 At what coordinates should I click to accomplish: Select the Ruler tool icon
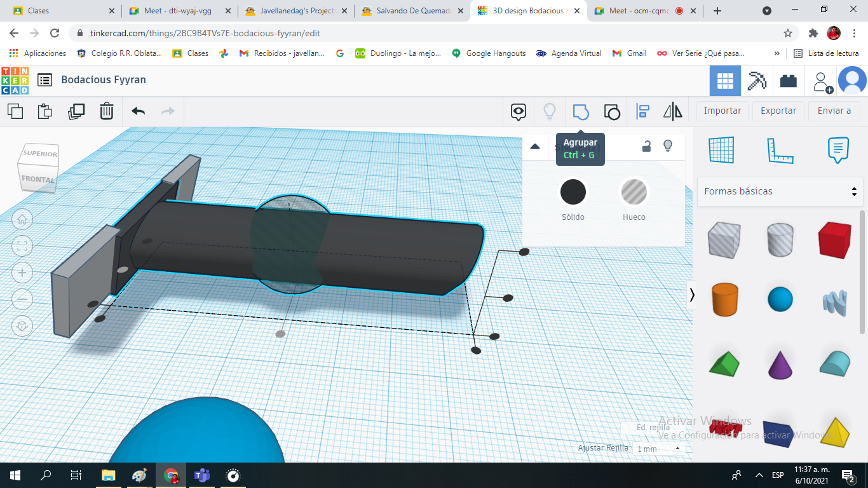click(x=780, y=151)
